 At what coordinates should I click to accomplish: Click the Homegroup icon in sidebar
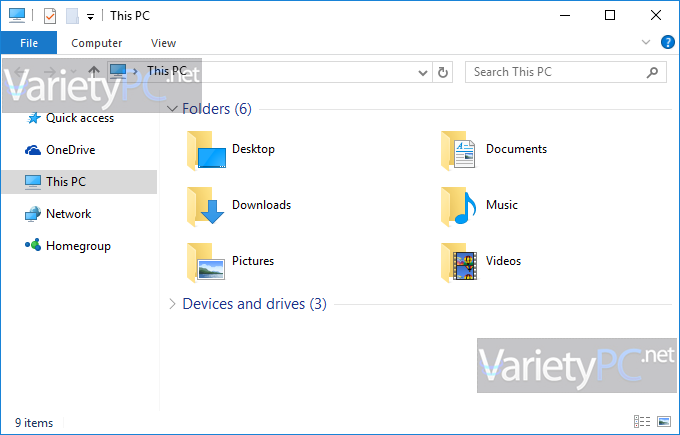point(33,245)
